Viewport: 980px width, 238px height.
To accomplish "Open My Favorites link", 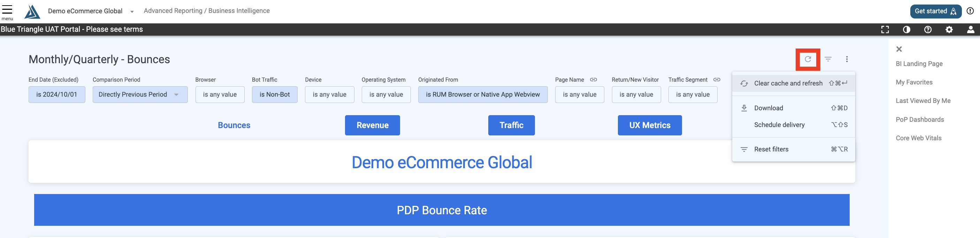I will pos(914,82).
